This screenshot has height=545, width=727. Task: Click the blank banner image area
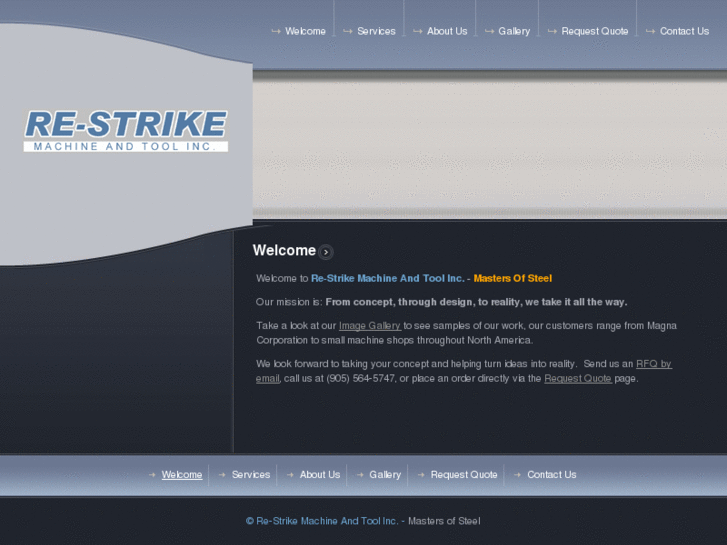coord(490,145)
